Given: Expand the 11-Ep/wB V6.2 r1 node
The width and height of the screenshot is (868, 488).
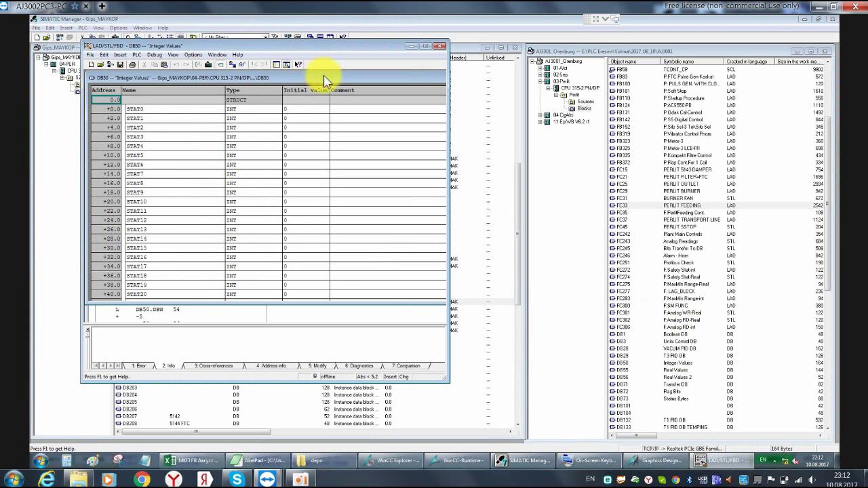Looking at the screenshot, I should point(540,122).
